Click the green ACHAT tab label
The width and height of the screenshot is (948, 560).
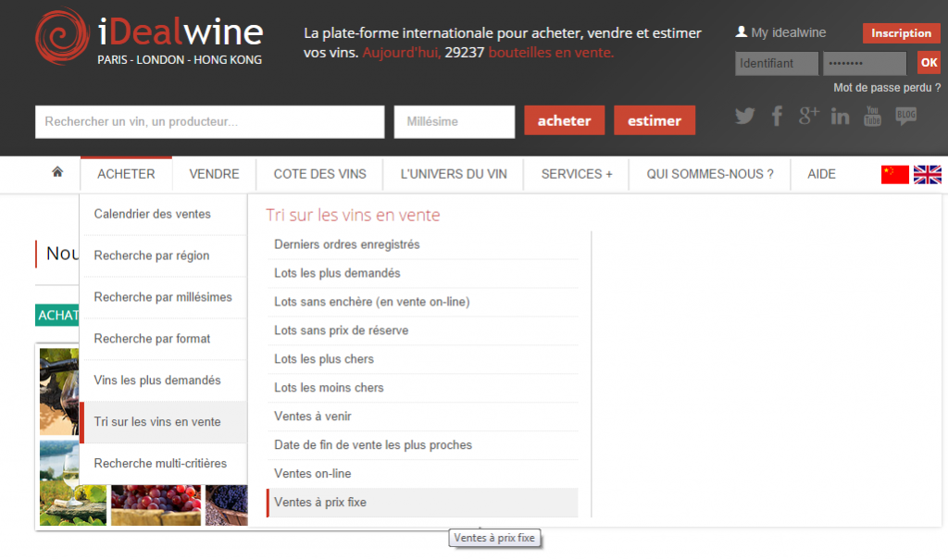click(57, 315)
